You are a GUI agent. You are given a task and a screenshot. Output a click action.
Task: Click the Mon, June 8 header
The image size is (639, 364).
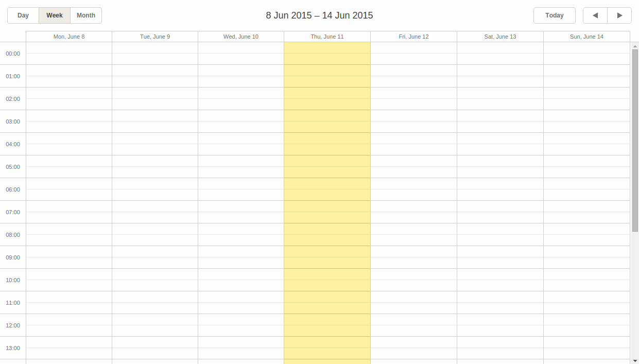[x=68, y=37]
